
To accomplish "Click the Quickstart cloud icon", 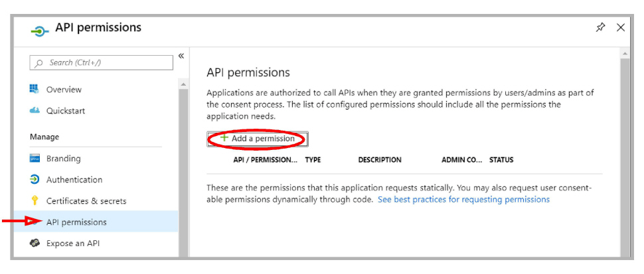I will pyautogui.click(x=35, y=111).
